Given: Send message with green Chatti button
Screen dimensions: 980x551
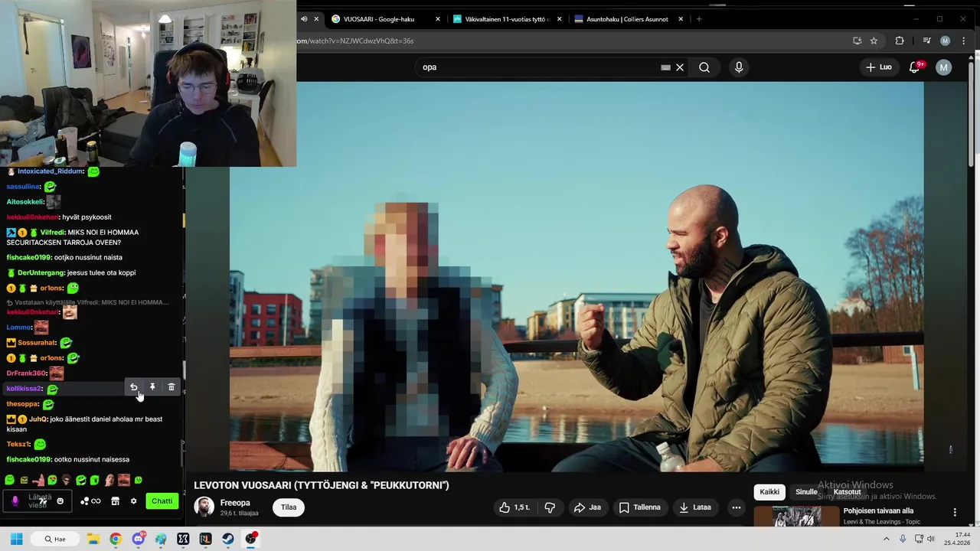Looking at the screenshot, I should [x=162, y=501].
